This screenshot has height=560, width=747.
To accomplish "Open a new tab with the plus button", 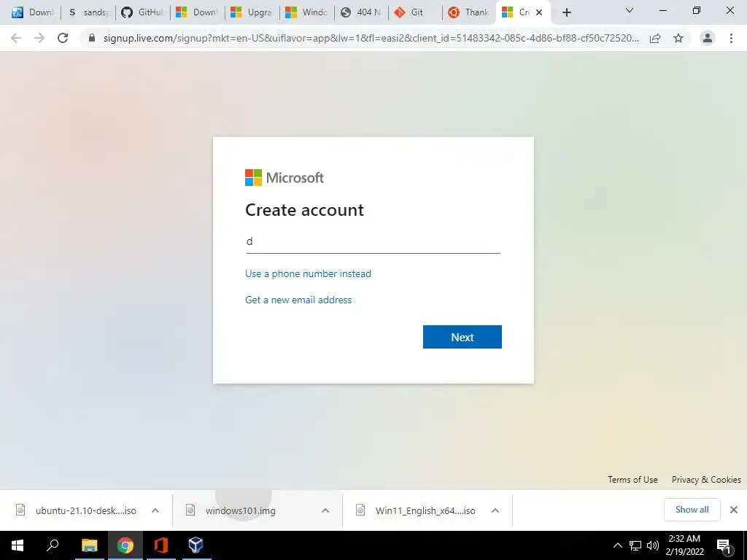I will pyautogui.click(x=566, y=12).
